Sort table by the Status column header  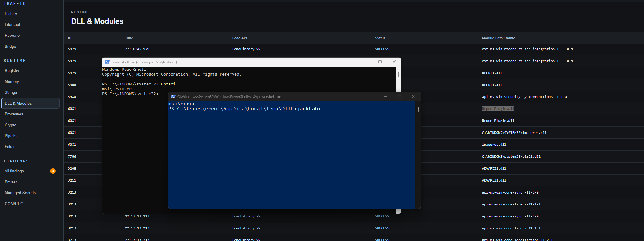click(380, 38)
